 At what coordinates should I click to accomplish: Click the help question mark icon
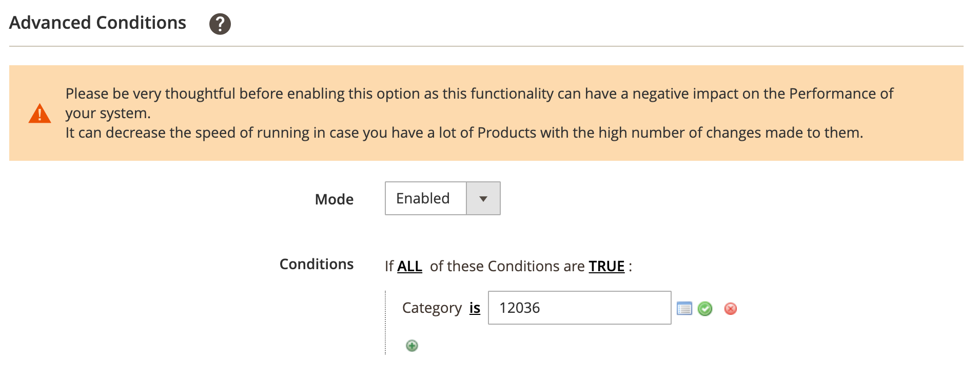(220, 24)
